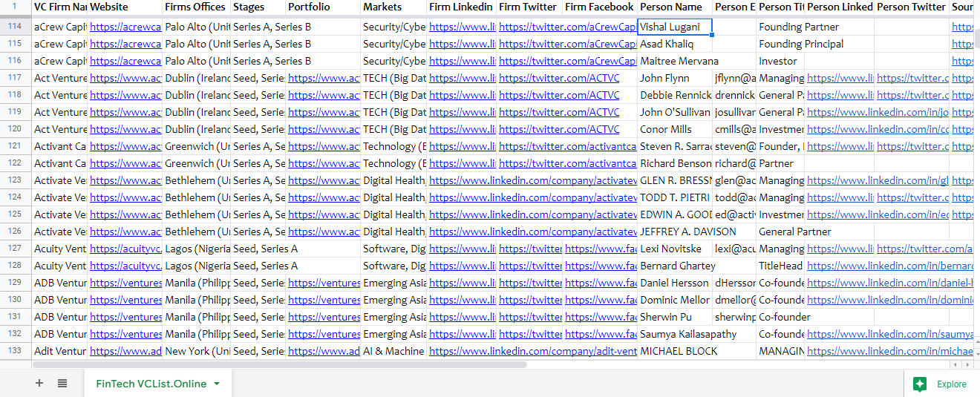Viewport: 980px width, 397px height.
Task: Select cell containing Saumya Kailasapathy
Action: point(675,334)
